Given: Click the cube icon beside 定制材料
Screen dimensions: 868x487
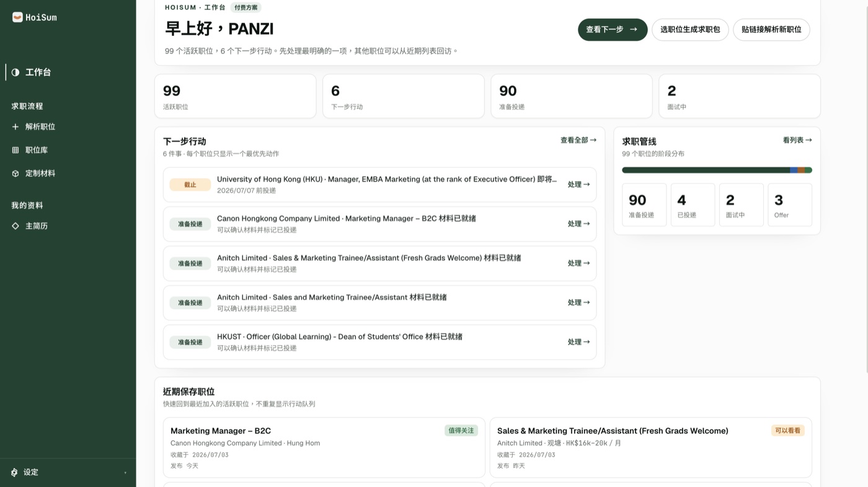Looking at the screenshot, I should [15, 173].
